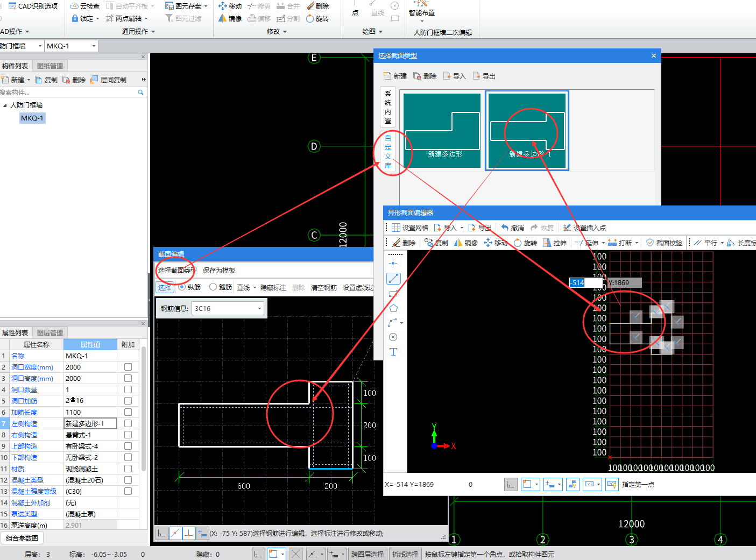Open the 钢筋信息 3C16 combo box
This screenshot has width=756, height=560.
pyautogui.click(x=228, y=308)
